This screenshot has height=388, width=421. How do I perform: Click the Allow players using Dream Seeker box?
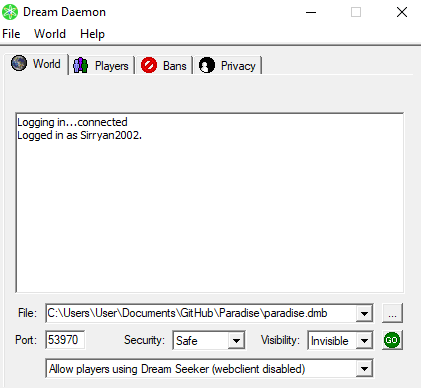point(209,369)
